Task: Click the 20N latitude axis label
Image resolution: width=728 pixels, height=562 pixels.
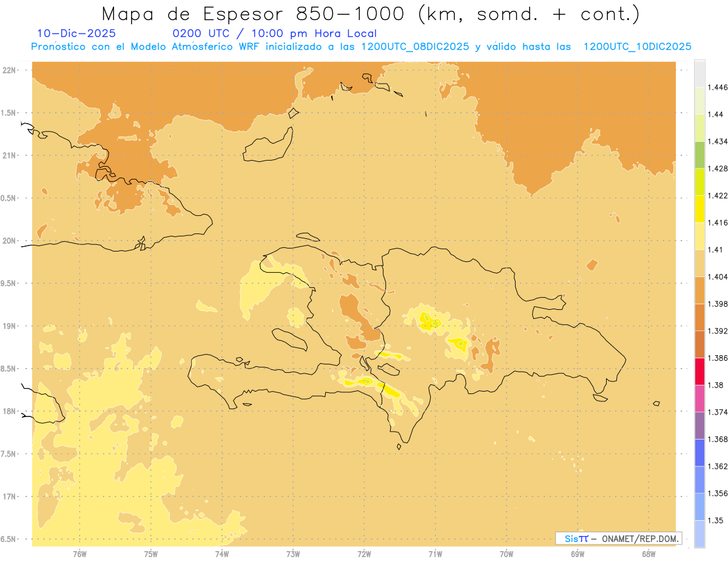Action: pyautogui.click(x=10, y=241)
